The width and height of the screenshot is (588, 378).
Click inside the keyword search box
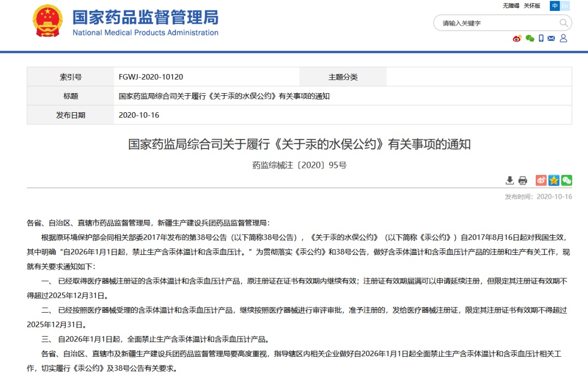click(x=490, y=22)
